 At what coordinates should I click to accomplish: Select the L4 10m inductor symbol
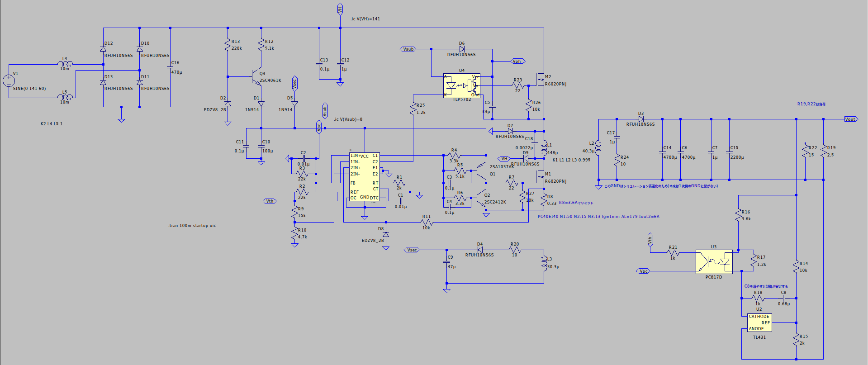(x=65, y=64)
